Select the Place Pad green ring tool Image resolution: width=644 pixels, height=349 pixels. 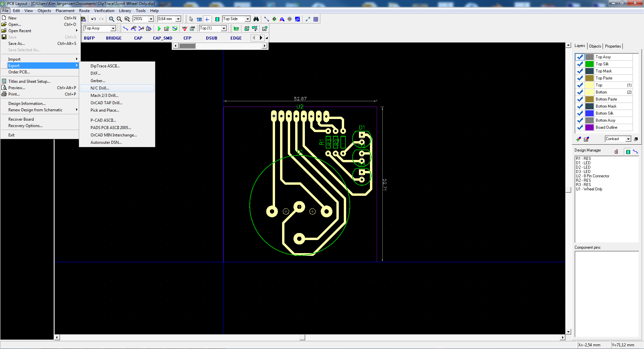(x=274, y=19)
